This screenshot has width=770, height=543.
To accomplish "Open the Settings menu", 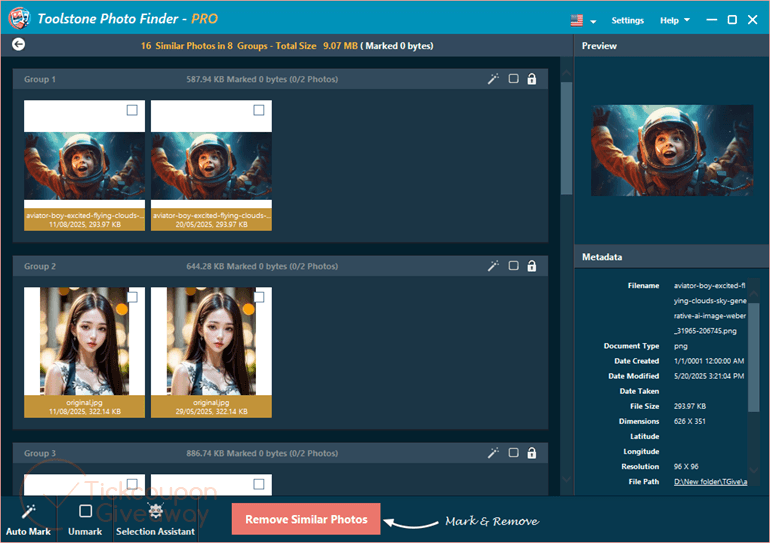I will coord(627,21).
